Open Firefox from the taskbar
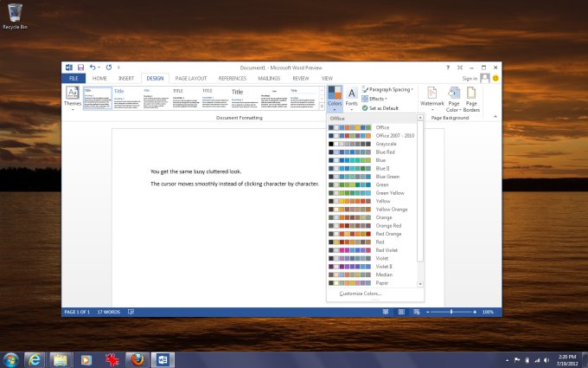Viewport: 588px width, 368px height. [137, 358]
